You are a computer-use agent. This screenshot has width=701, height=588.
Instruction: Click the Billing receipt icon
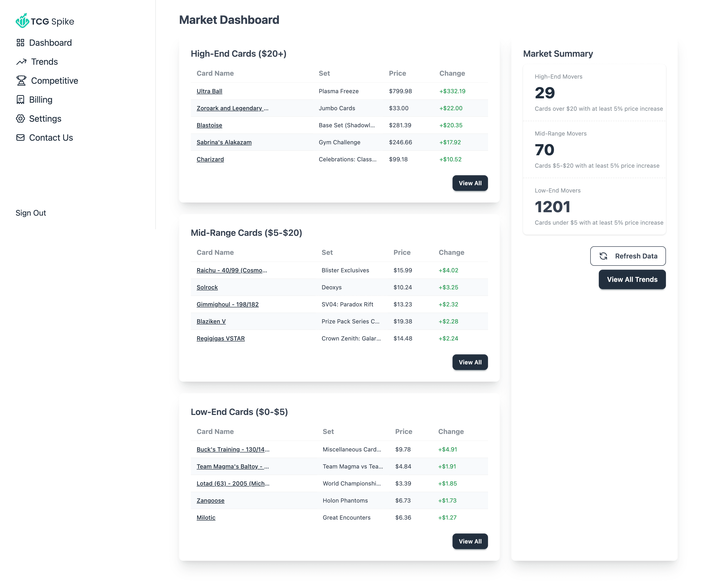pos(20,100)
